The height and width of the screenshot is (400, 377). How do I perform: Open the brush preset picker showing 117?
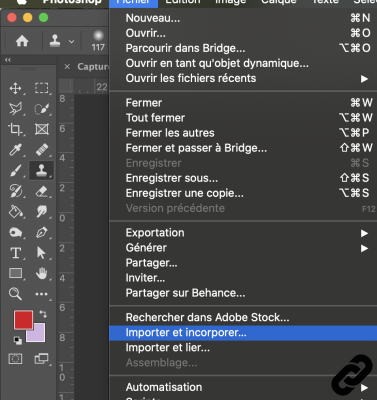click(98, 41)
